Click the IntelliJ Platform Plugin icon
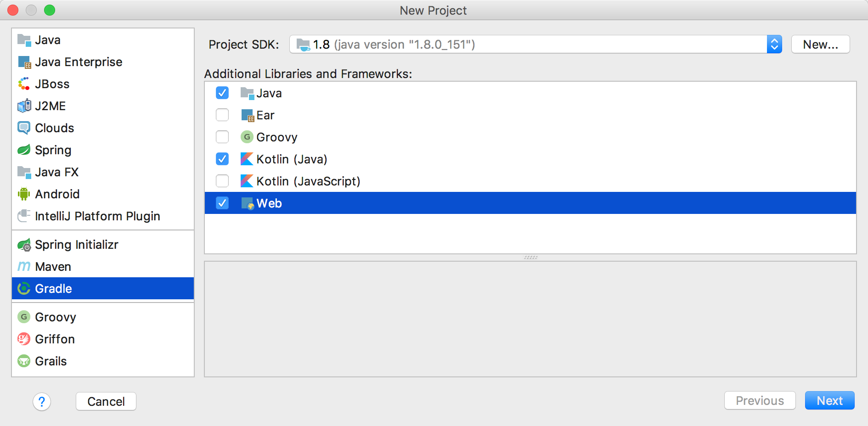 [24, 216]
